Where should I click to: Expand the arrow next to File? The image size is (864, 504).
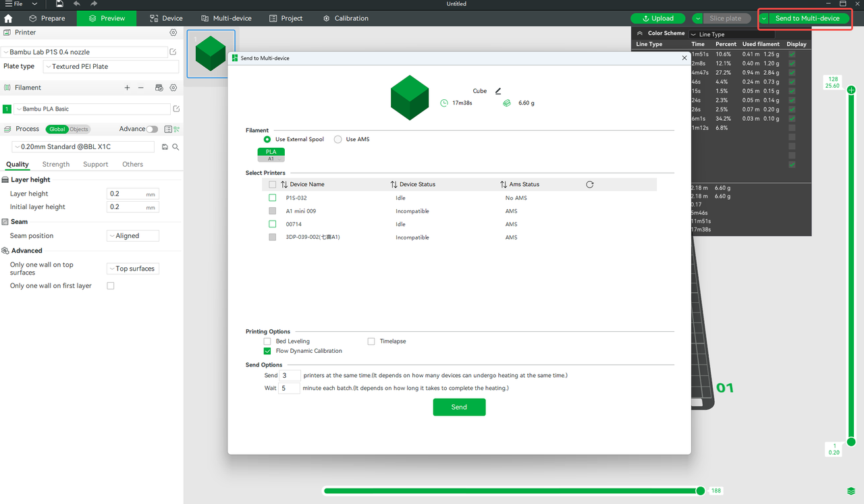click(34, 4)
